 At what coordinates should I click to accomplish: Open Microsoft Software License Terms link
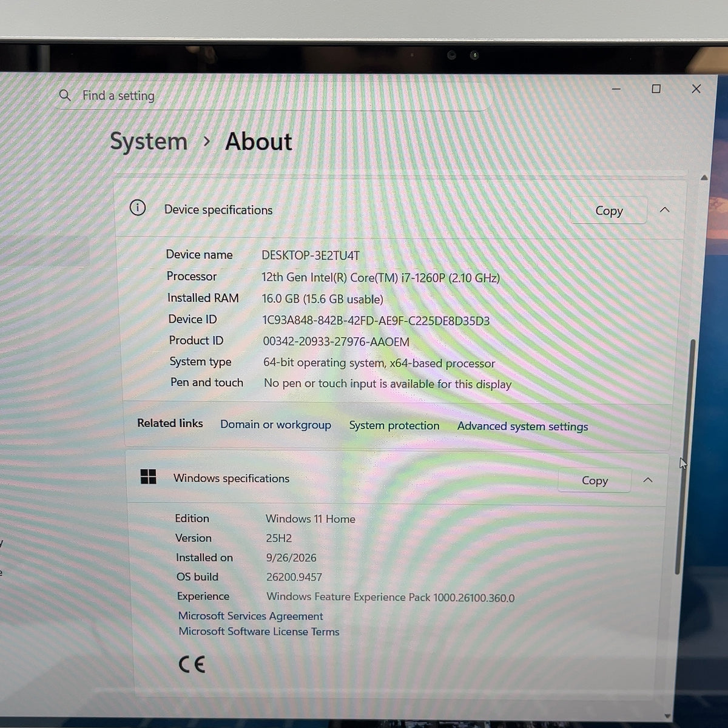click(x=259, y=632)
